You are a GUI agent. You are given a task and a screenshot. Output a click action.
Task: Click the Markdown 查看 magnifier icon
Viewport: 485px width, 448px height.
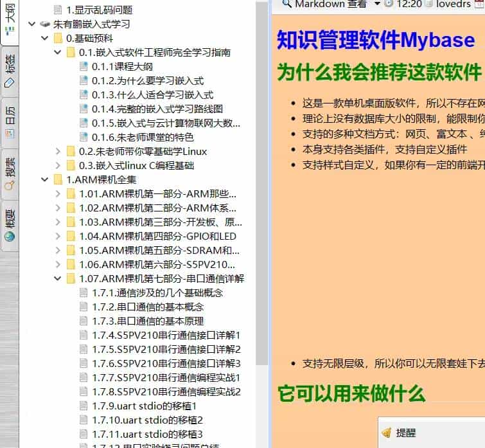tap(287, 4)
